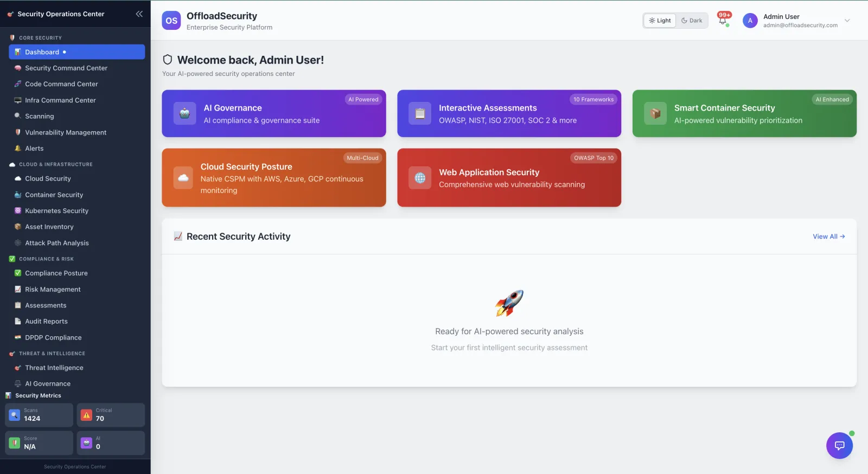This screenshot has height=474, width=868.
Task: Open Security Command Center
Action: pos(77,68)
